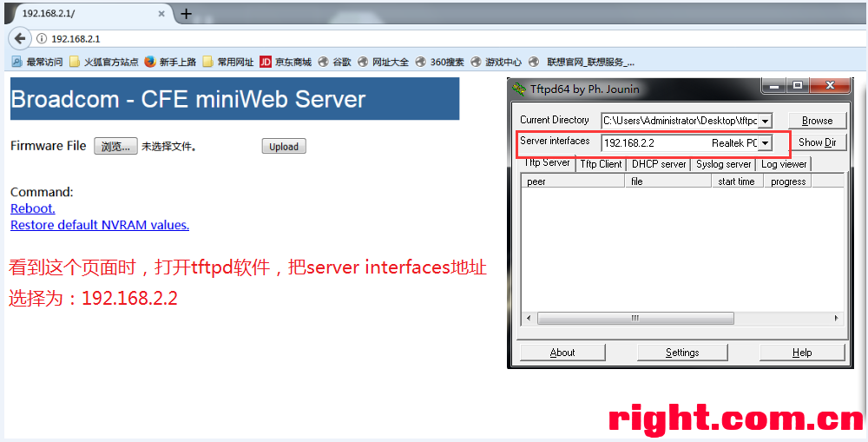Click the Upload button
The height and width of the screenshot is (442, 868).
point(284,147)
